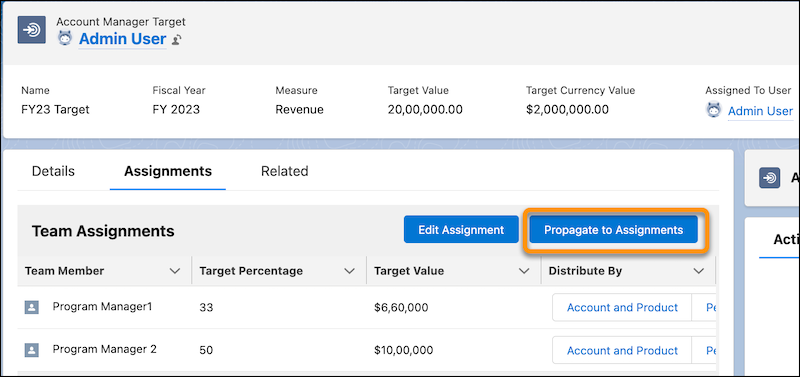800x377 pixels.
Task: Open the Admin User header link
Action: (122, 39)
